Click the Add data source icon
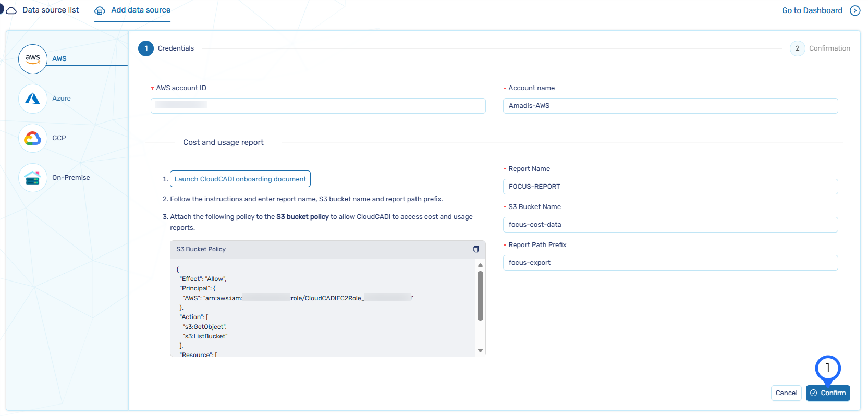Screen dimensions: 868x416 (x=100, y=10)
